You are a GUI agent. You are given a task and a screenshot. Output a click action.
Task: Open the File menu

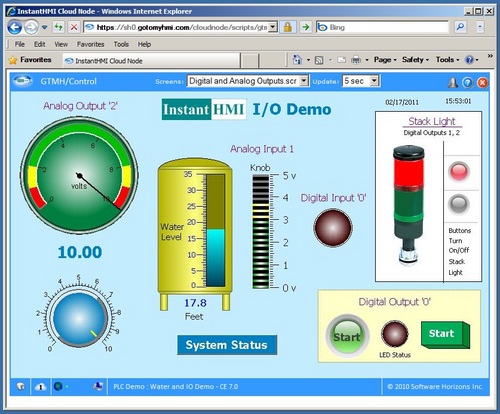click(x=20, y=44)
